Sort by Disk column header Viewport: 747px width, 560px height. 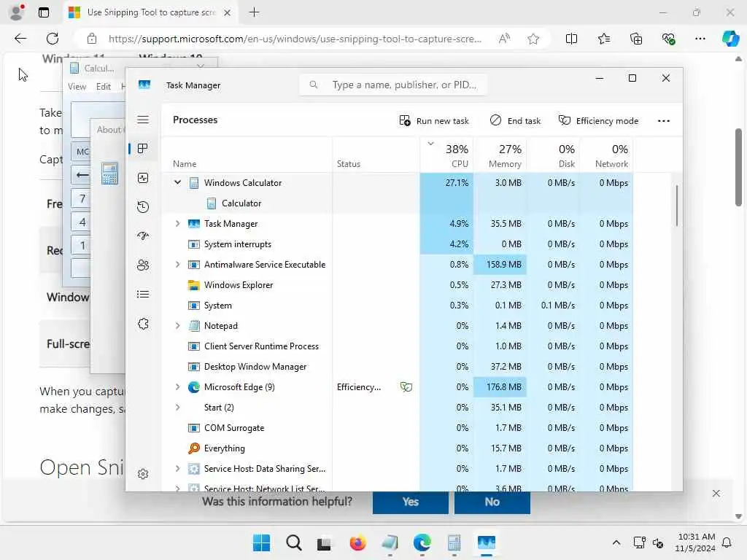pyautogui.click(x=553, y=155)
